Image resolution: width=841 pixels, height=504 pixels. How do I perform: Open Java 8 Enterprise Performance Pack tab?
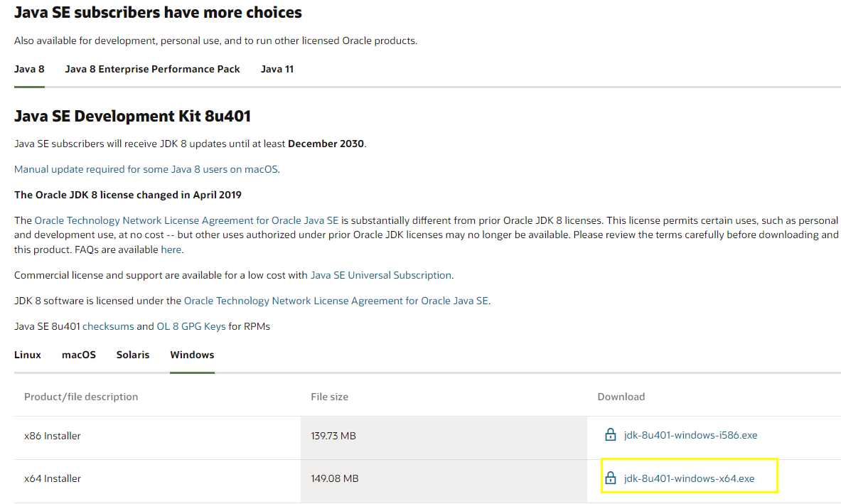(x=152, y=69)
